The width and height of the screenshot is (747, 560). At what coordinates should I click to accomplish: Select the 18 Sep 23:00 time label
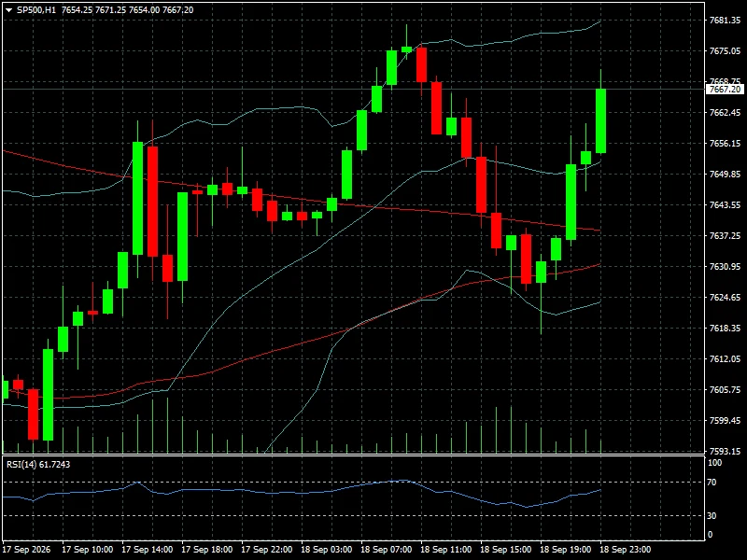625,550
